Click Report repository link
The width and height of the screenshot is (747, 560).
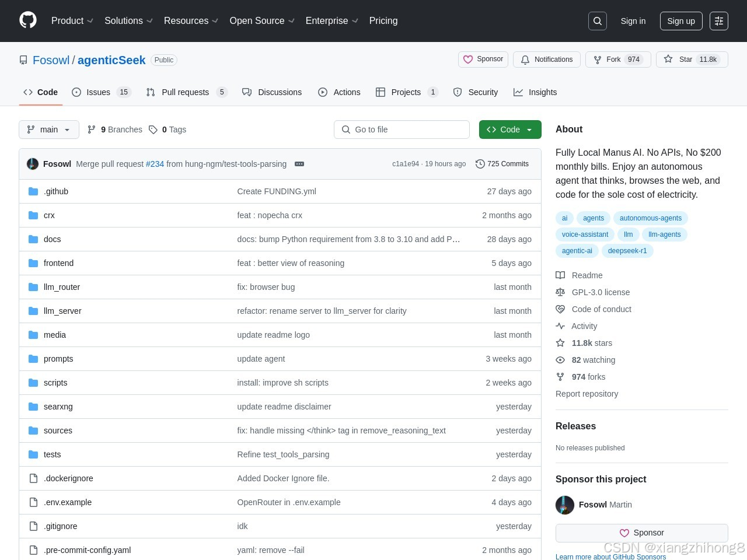(x=587, y=394)
